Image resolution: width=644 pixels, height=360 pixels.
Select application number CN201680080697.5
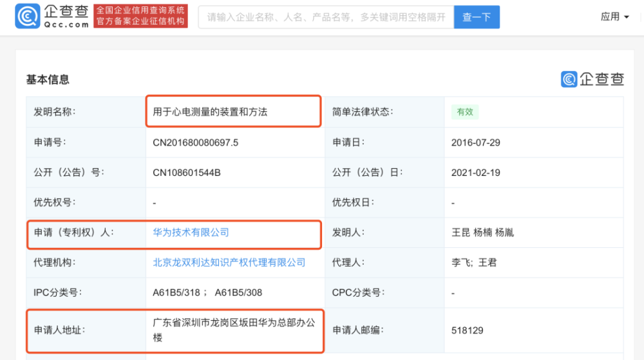point(196,142)
